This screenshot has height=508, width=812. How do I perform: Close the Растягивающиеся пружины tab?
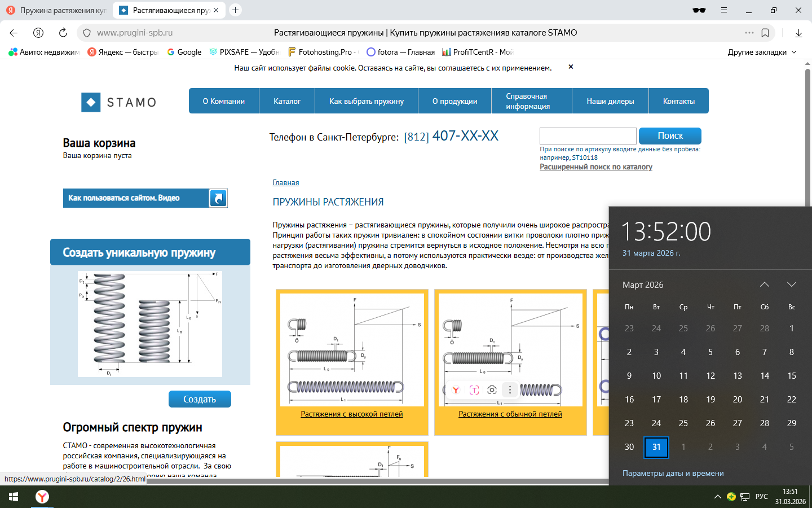(216, 10)
